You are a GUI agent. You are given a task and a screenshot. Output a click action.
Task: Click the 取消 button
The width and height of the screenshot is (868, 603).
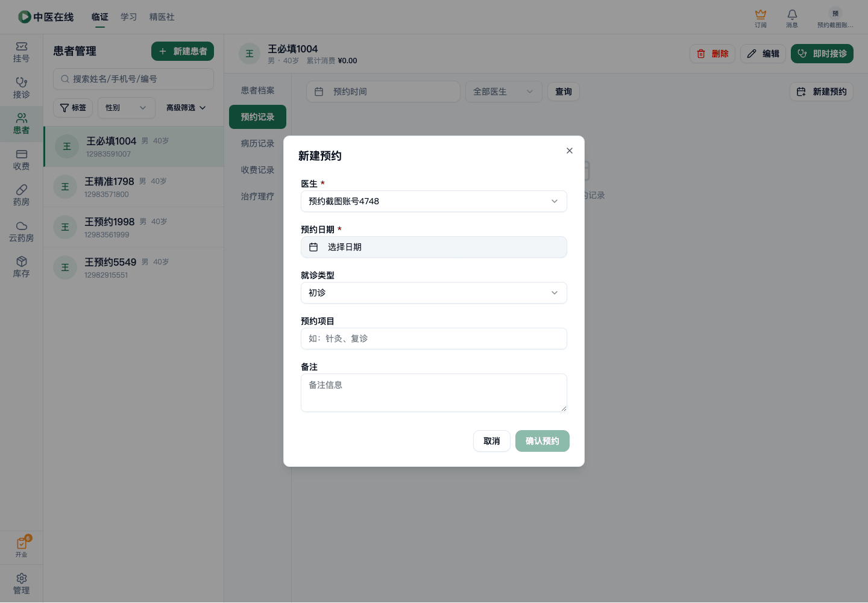pos(492,441)
